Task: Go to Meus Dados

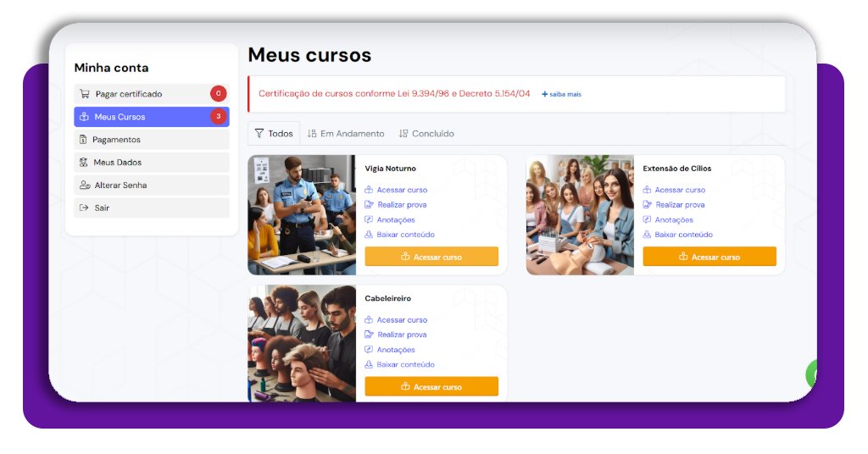Action: [151, 162]
